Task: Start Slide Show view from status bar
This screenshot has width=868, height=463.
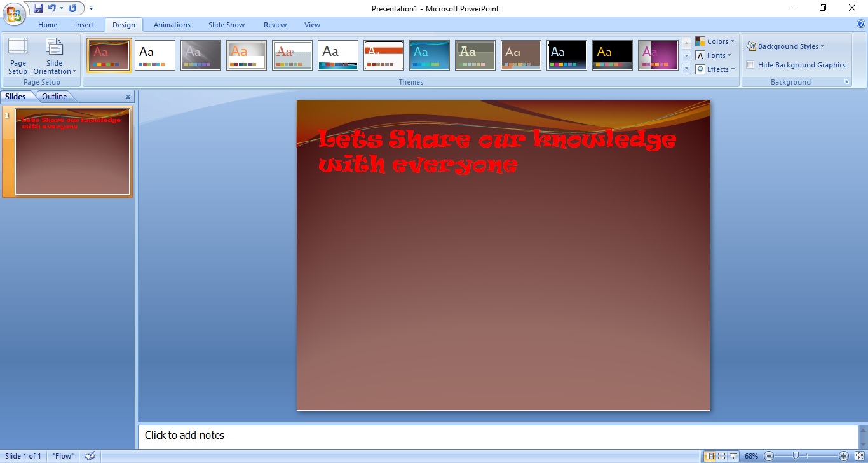Action: (x=734, y=456)
